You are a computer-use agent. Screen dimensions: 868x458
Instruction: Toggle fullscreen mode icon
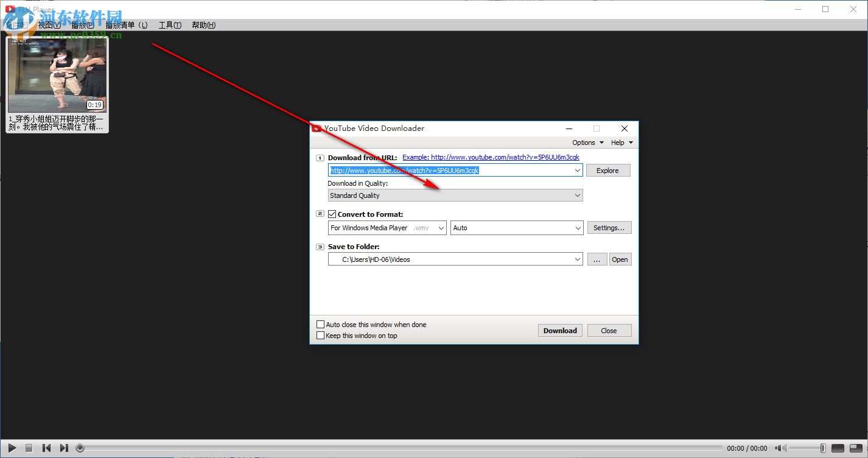click(x=838, y=448)
